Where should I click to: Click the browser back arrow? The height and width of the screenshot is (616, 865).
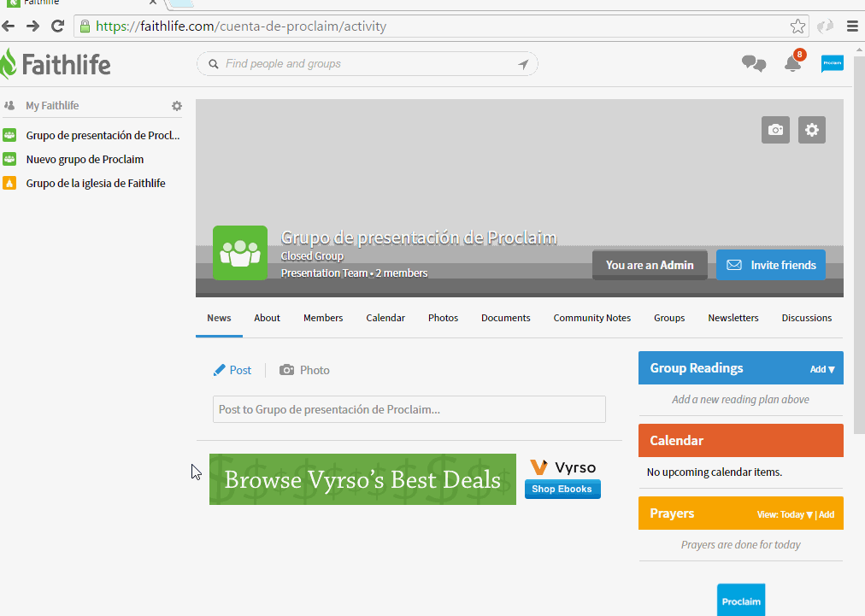[x=8, y=26]
